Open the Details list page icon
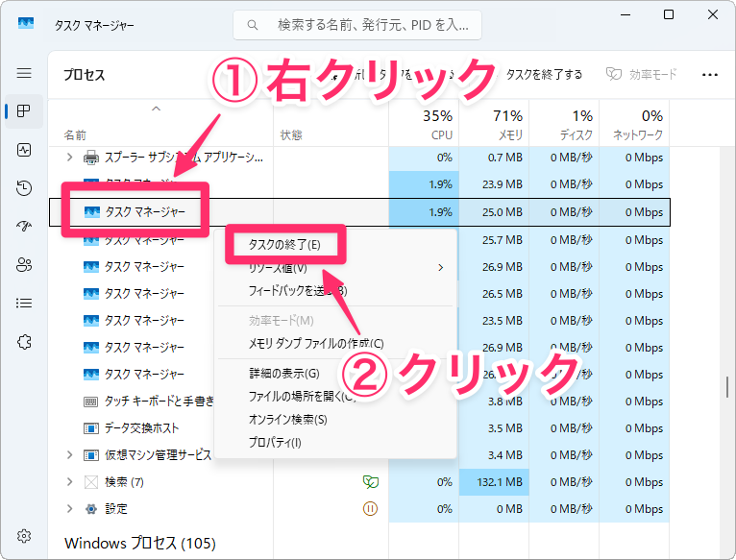This screenshot has height=560, width=736. 24,304
